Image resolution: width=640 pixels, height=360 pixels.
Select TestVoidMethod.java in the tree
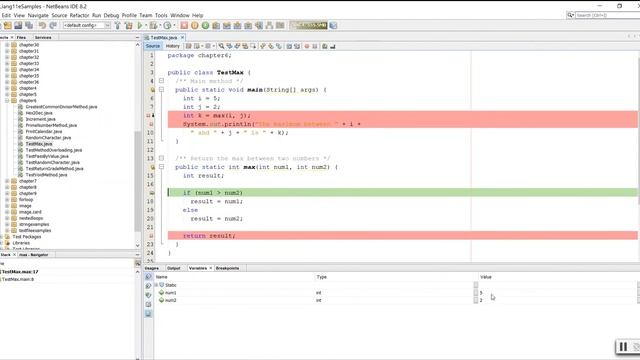pos(46,175)
